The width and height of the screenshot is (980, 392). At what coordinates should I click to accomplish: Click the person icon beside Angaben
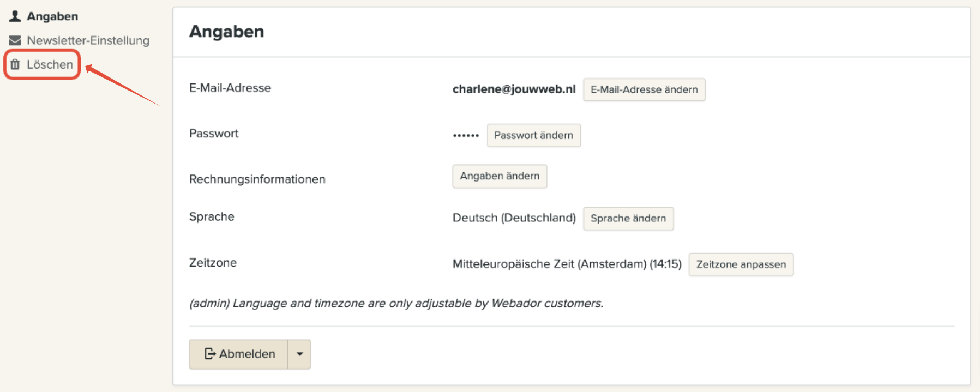point(15,16)
